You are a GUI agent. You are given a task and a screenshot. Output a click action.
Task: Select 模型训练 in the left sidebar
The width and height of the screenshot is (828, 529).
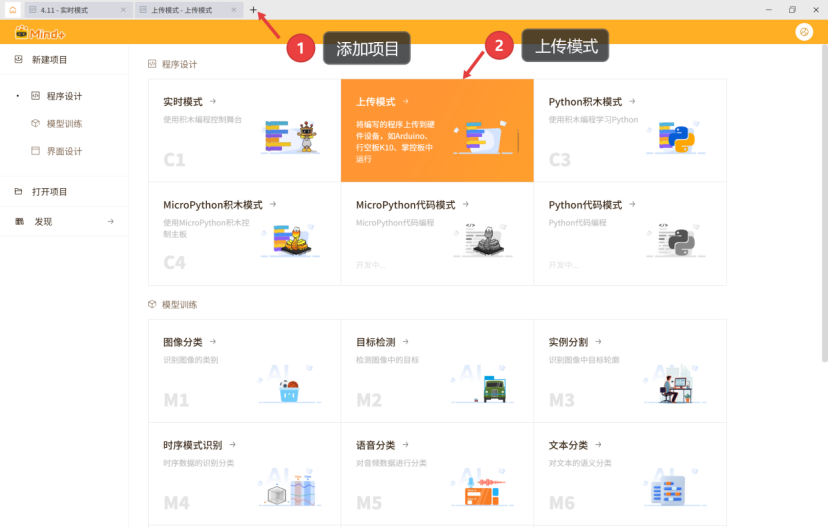pyautogui.click(x=64, y=124)
